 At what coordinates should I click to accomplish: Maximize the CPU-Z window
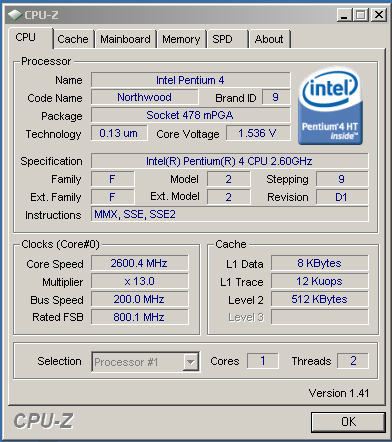pos(361,15)
